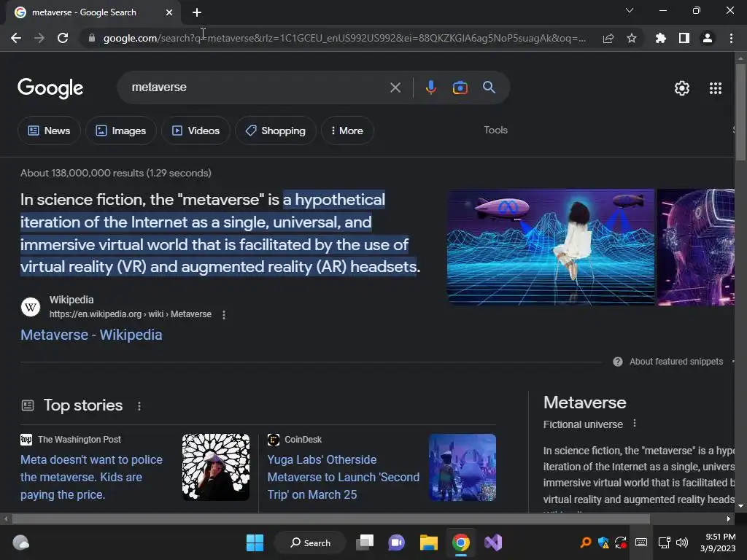Close the metaverse Google Search tab
Image resolution: width=747 pixels, height=560 pixels.
point(169,12)
